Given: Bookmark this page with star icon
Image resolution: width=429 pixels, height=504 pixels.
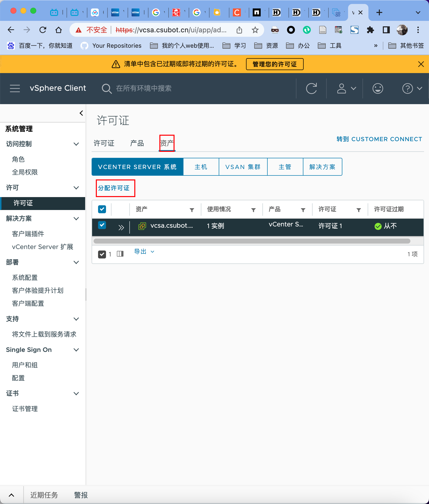Looking at the screenshot, I should point(255,30).
